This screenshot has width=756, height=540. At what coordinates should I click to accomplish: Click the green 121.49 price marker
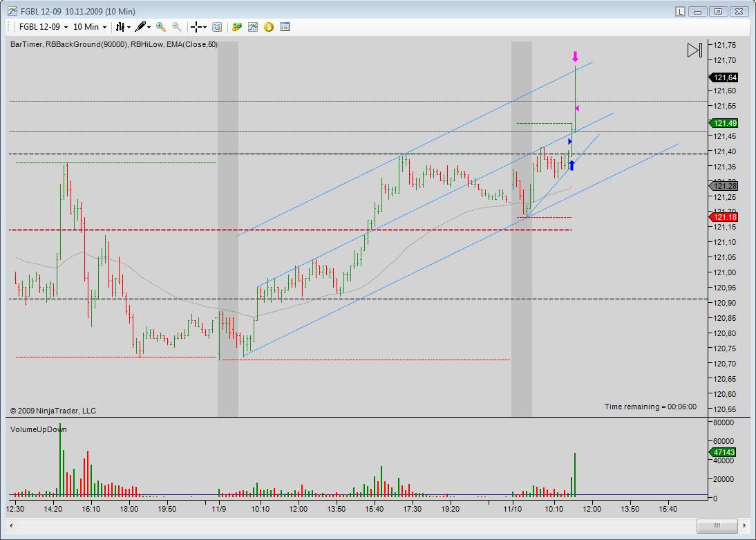[x=724, y=123]
